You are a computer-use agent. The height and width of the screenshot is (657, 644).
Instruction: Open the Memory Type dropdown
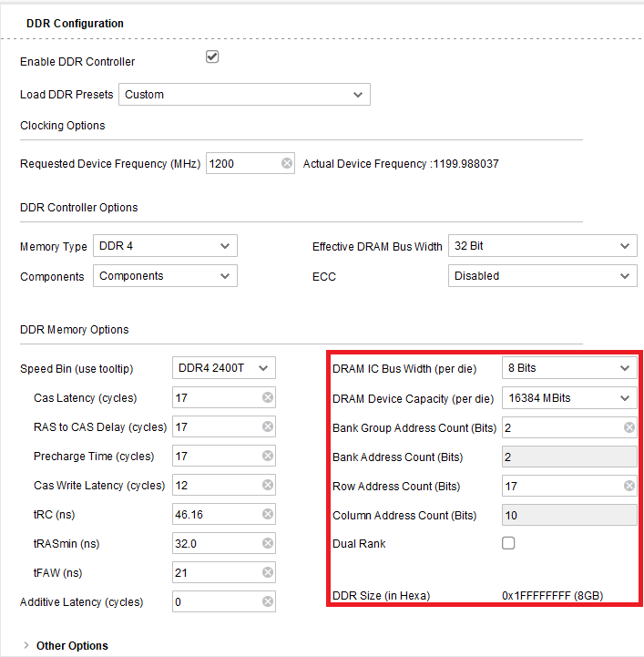click(165, 246)
